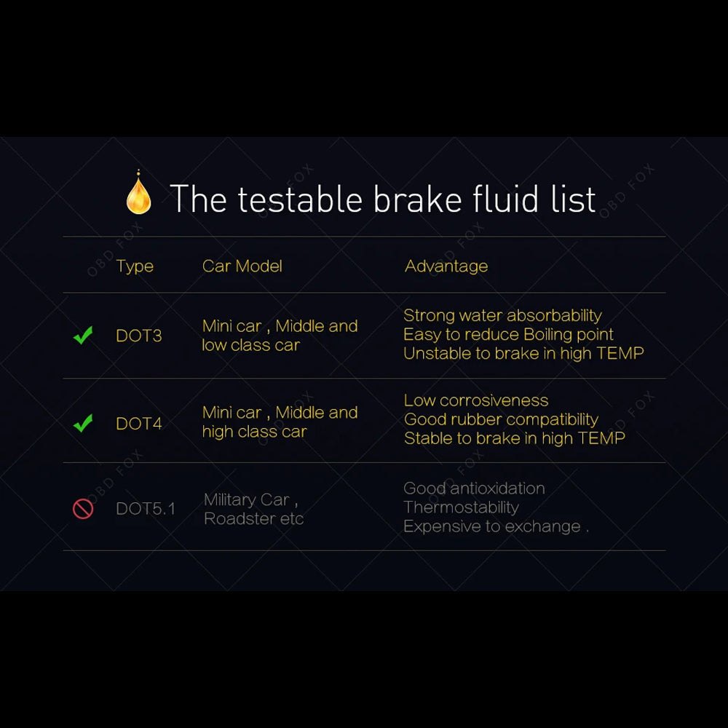Click 'Military Car, Roadster etc' text

253,509
